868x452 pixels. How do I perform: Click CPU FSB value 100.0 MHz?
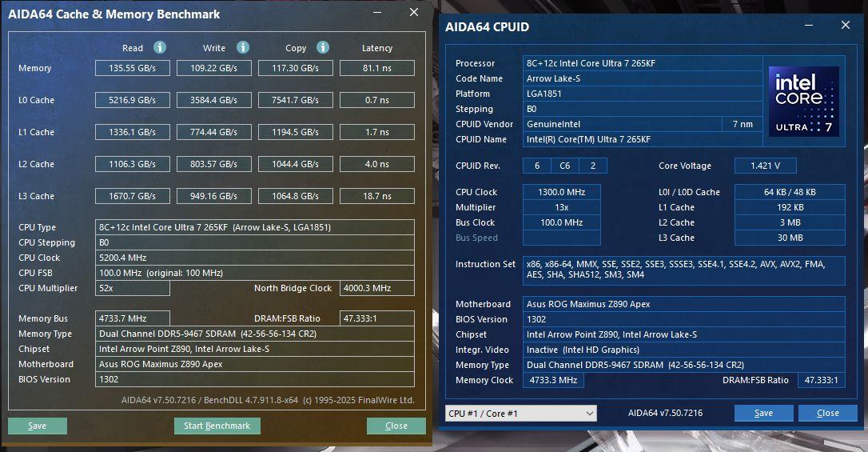pos(255,273)
